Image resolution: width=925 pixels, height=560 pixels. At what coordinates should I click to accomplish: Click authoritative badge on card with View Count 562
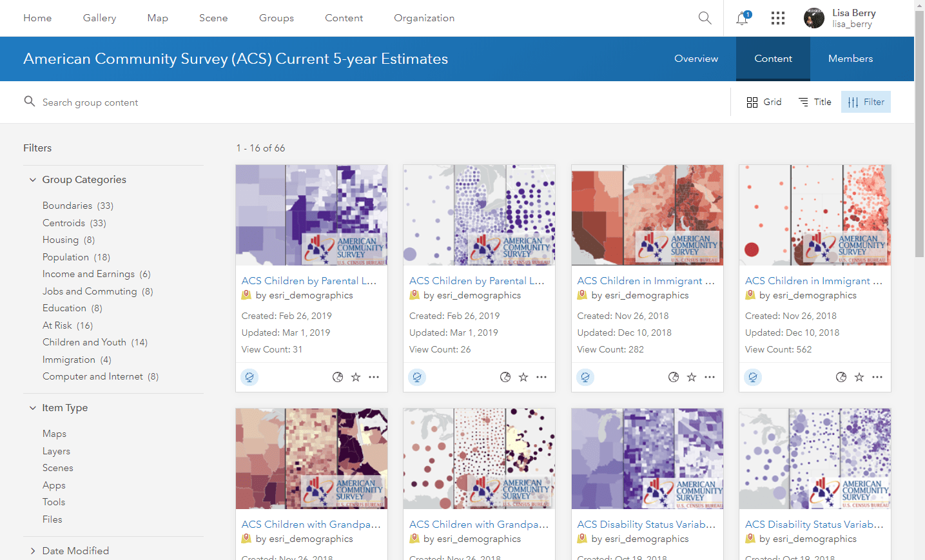753,377
